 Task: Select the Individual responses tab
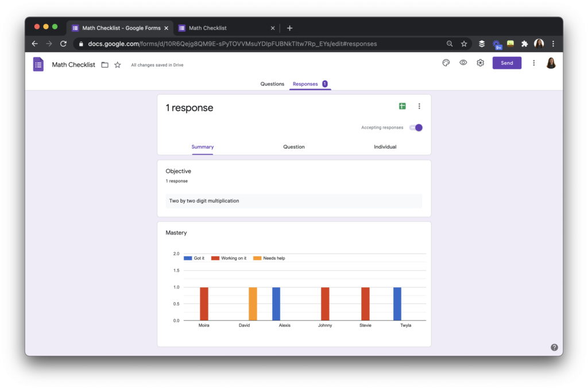385,147
